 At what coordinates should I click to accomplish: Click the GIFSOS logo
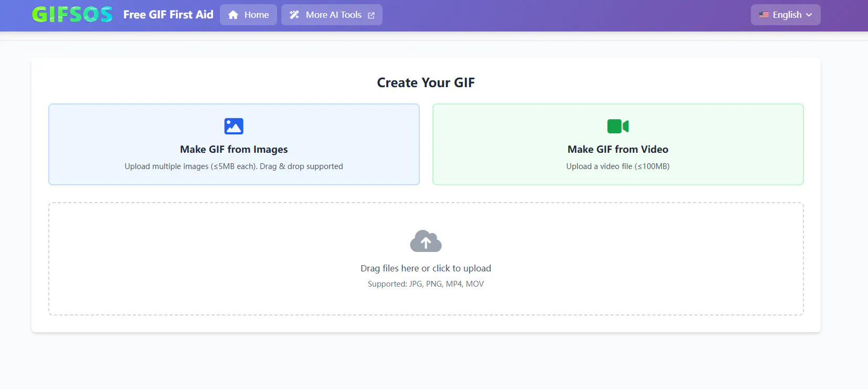pyautogui.click(x=72, y=15)
